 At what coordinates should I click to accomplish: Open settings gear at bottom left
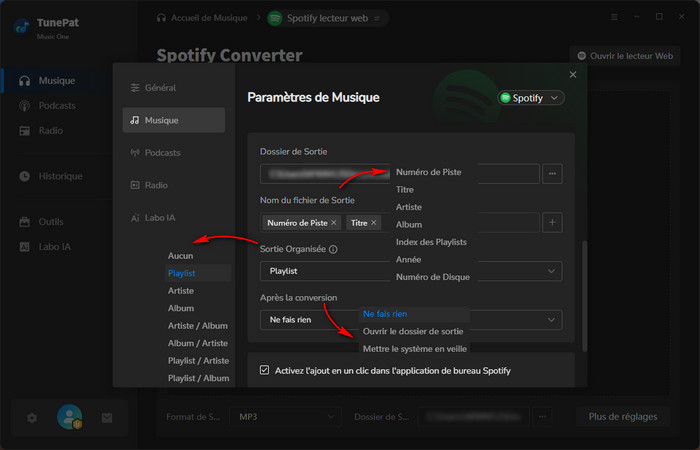[32, 418]
